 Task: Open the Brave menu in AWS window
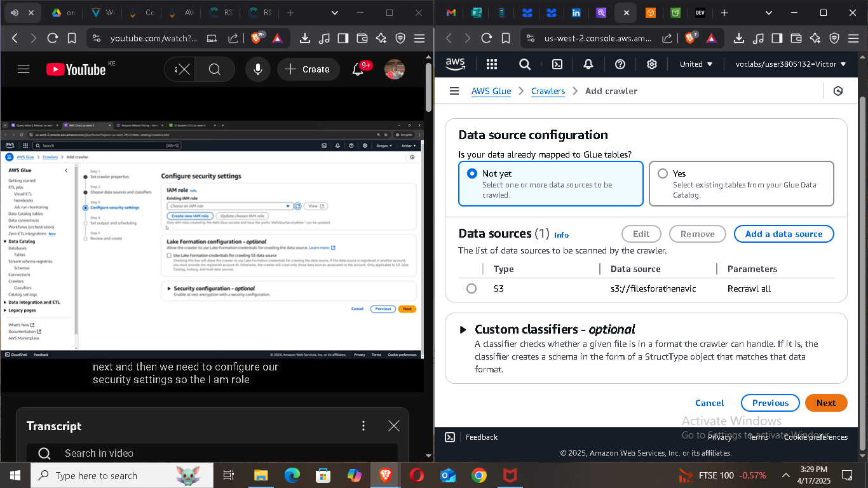pyautogui.click(x=853, y=38)
